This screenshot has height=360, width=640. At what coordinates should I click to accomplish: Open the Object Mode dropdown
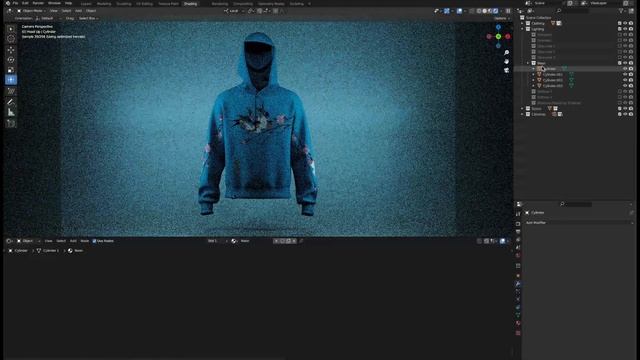[31, 11]
